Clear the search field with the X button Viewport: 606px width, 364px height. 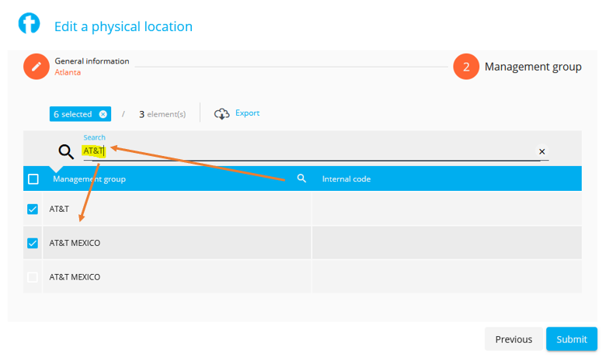click(542, 151)
